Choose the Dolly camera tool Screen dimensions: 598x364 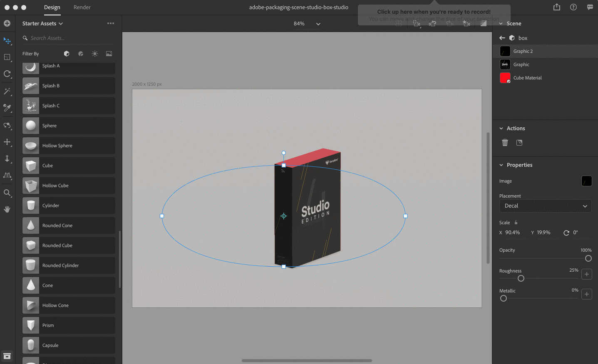(x=7, y=158)
